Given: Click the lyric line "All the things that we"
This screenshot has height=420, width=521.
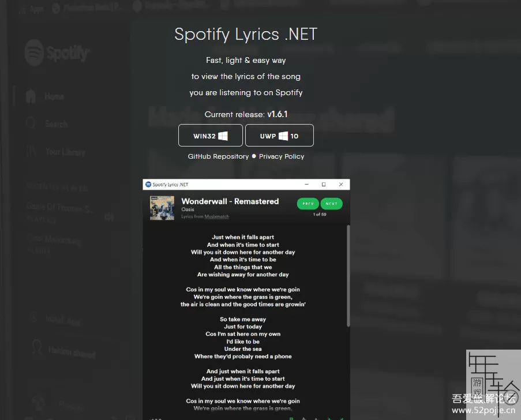Looking at the screenshot, I should click(243, 267).
